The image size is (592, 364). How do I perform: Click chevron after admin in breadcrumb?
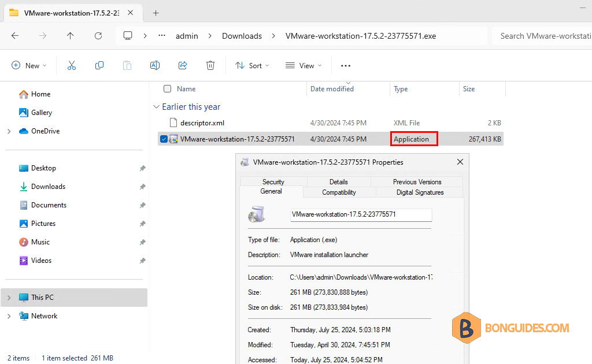click(210, 36)
